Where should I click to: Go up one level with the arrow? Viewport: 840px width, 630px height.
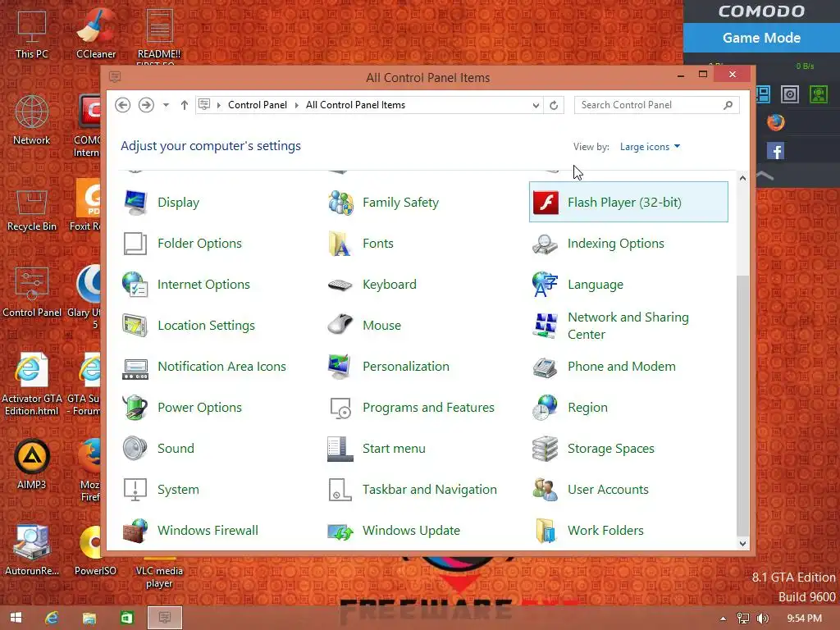(185, 105)
